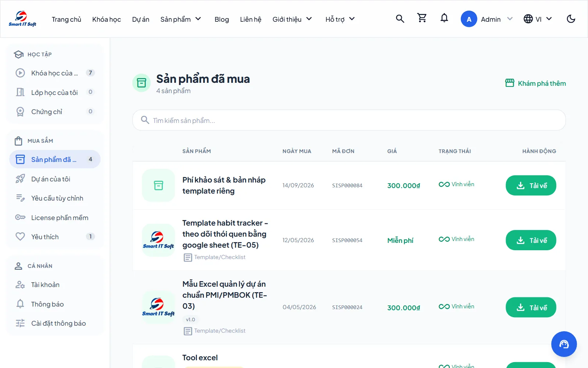Open the notification bell in the header
The image size is (588, 368).
(x=444, y=18)
